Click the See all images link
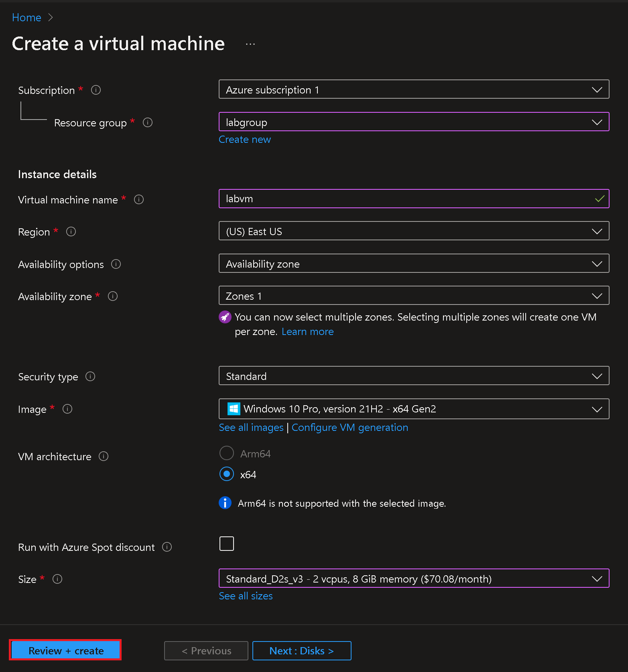Image resolution: width=628 pixels, height=672 pixels. tap(251, 428)
